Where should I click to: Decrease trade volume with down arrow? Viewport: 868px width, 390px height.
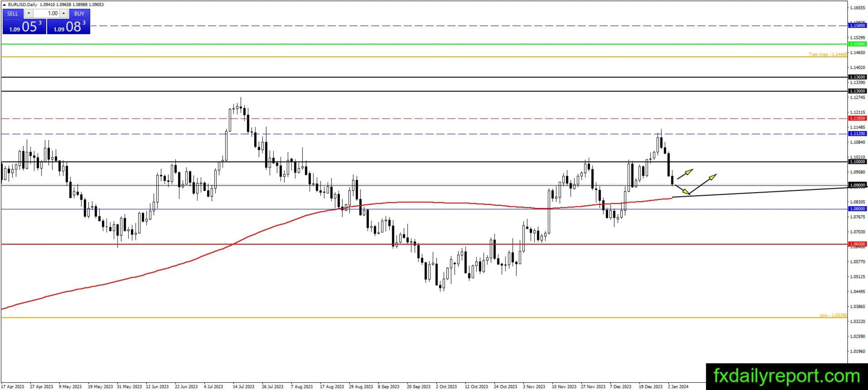(x=29, y=14)
